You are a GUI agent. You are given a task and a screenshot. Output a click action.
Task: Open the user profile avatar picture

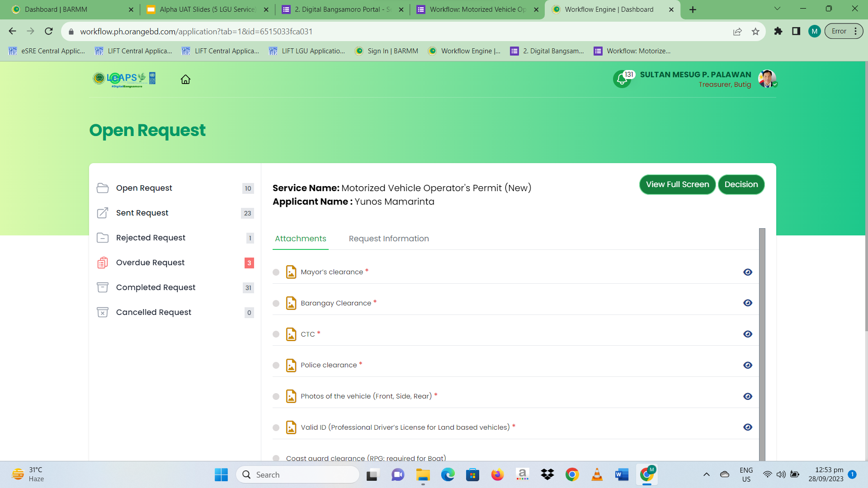click(x=767, y=79)
